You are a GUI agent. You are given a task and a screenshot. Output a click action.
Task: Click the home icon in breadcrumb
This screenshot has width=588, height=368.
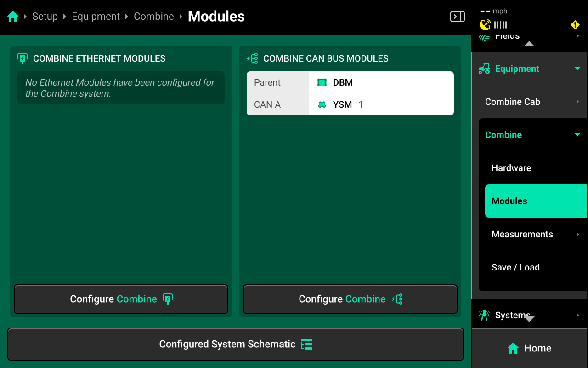click(13, 17)
